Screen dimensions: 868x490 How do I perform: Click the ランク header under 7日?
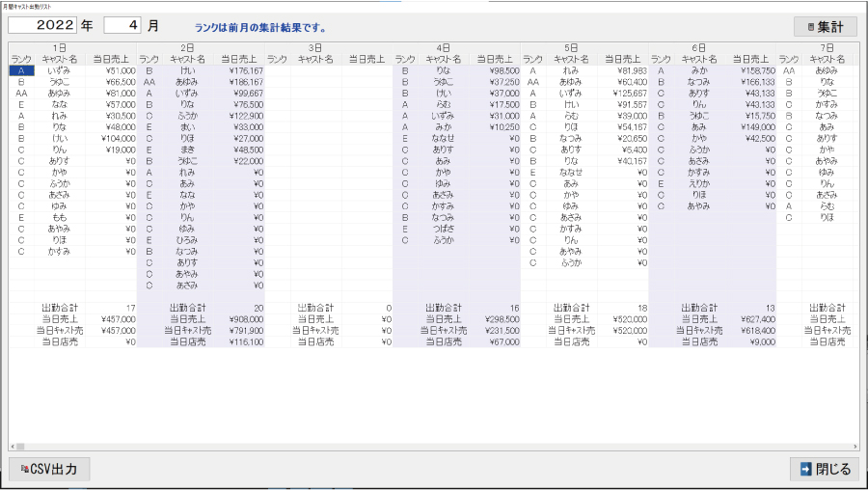tap(788, 59)
